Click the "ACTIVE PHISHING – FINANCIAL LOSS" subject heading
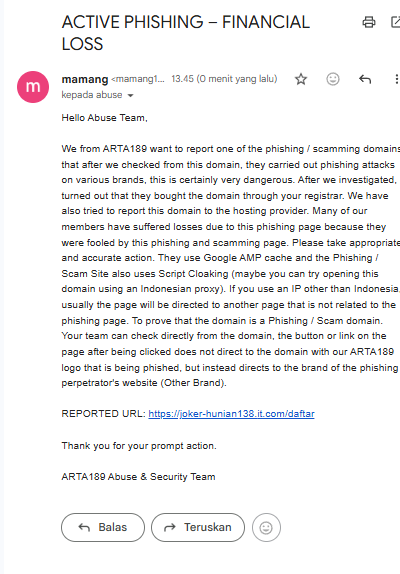 pos(186,33)
